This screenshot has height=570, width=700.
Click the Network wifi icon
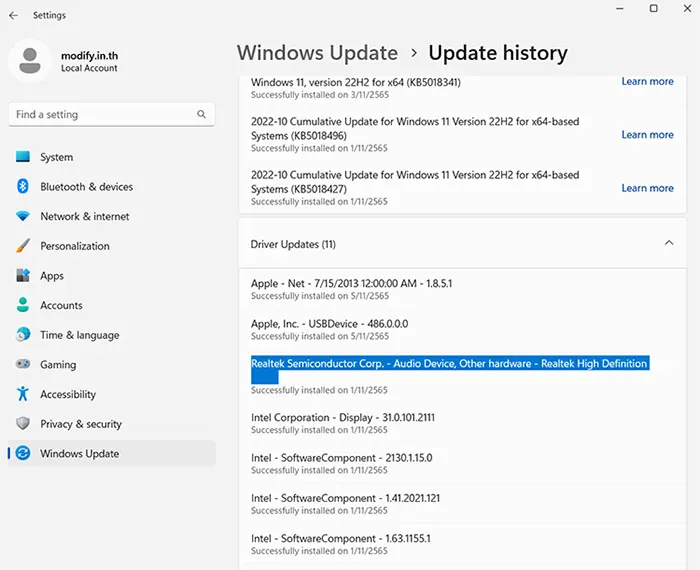23,216
